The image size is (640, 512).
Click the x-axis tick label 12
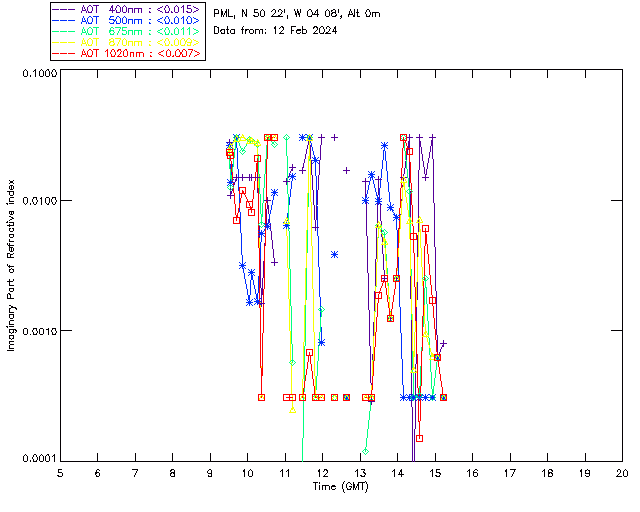322,474
